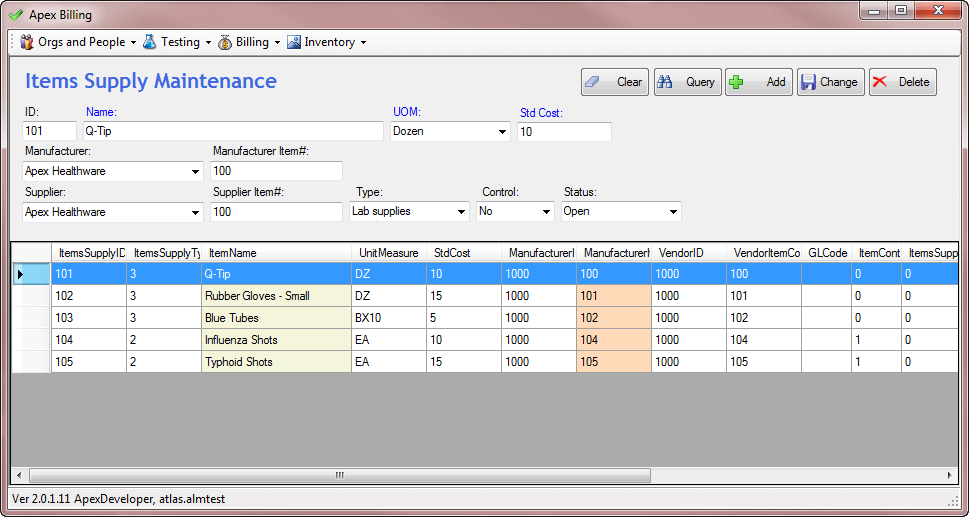Viewport: 969px width, 517px height.
Task: Open the Testing menu
Action: pos(180,42)
